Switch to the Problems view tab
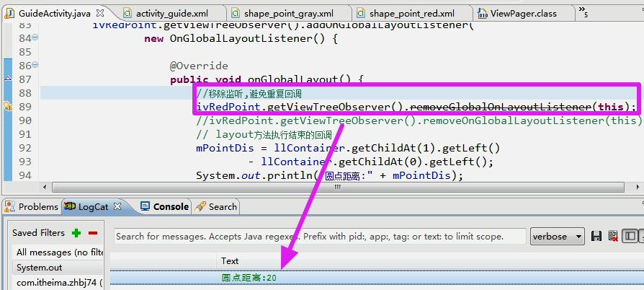The height and width of the screenshot is (290, 644). 32,206
